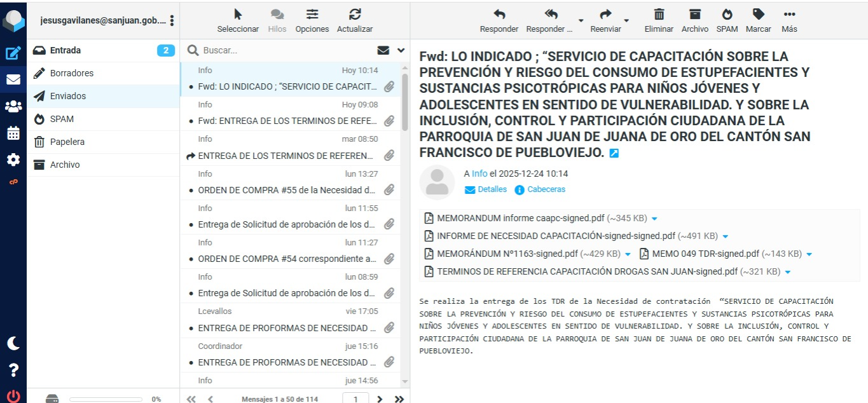Click Actualizar to refresh mail list
Viewport: 868px width, 403px height.
pos(355,20)
